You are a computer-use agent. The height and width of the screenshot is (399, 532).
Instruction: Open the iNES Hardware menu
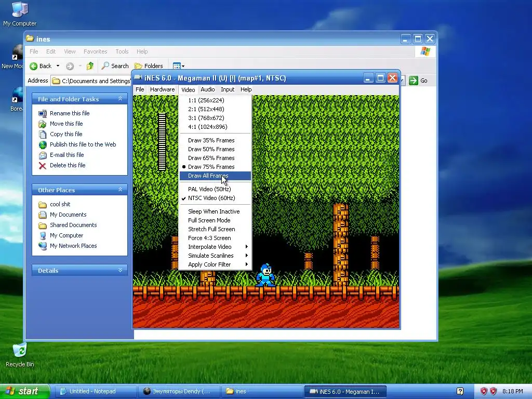coord(162,89)
